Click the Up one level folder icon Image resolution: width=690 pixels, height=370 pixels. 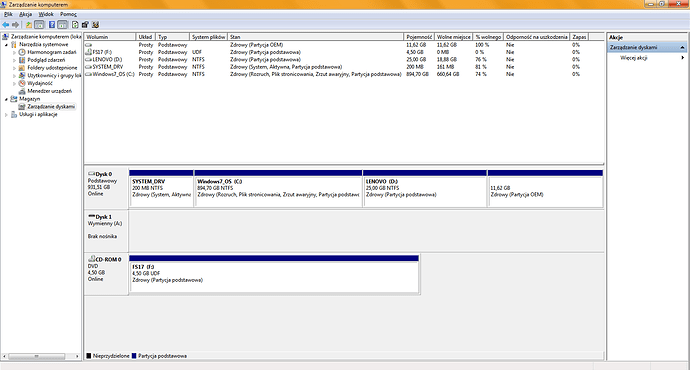point(29,25)
